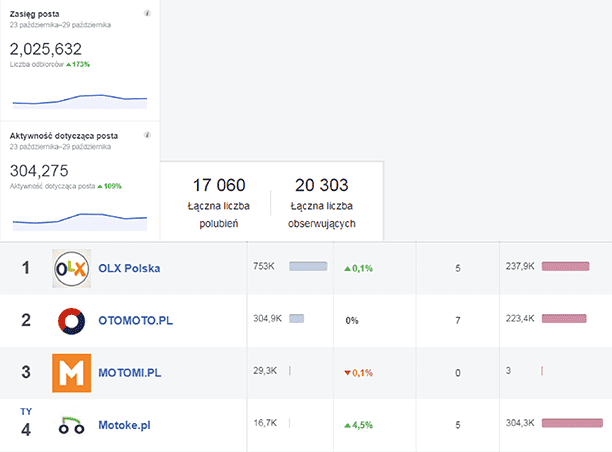Screen dimensions: 612x452
Task: Click the pink engagement bar for OTOMOTO.PL
Action: coord(564,319)
